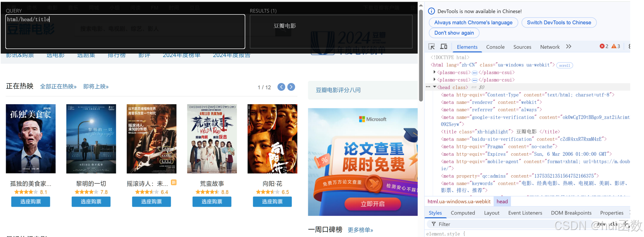The width and height of the screenshot is (644, 237).
Task: Dismiss with Don't show again button
Action: click(454, 33)
